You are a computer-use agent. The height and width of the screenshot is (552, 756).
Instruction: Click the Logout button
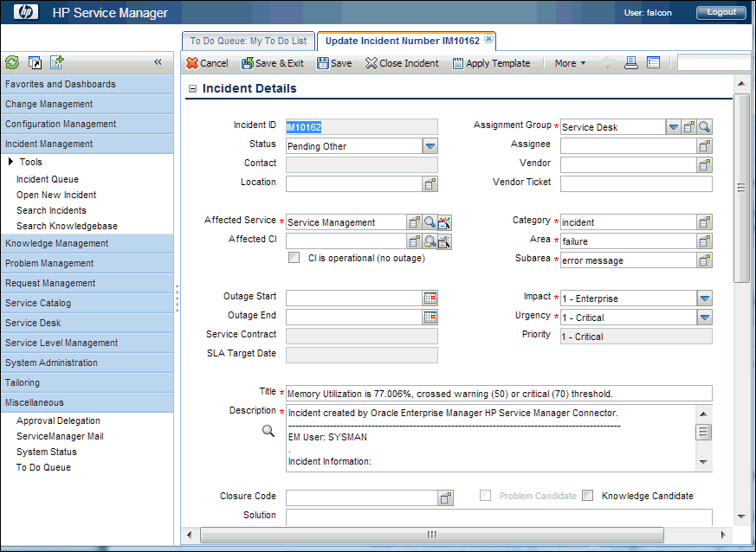click(x=720, y=12)
